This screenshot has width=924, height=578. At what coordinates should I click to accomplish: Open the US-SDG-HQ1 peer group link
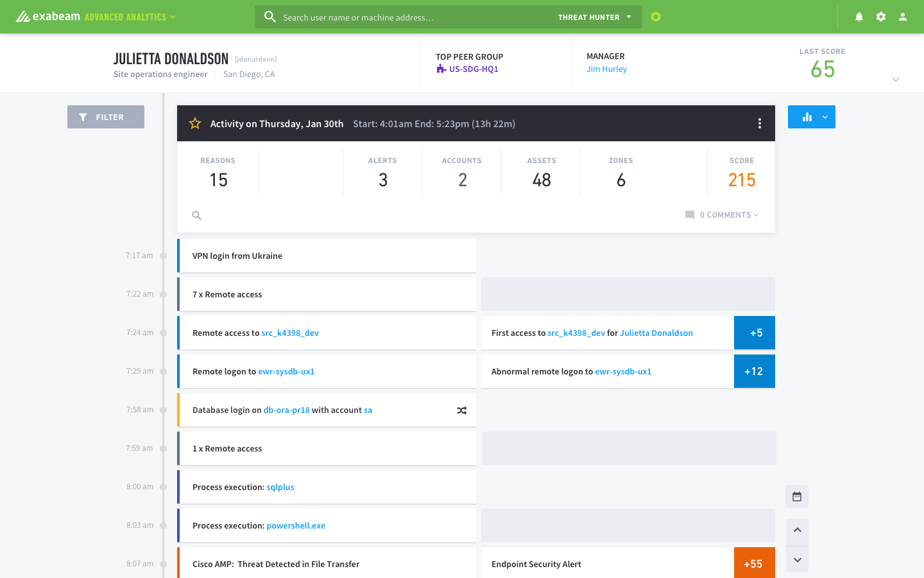tap(473, 69)
